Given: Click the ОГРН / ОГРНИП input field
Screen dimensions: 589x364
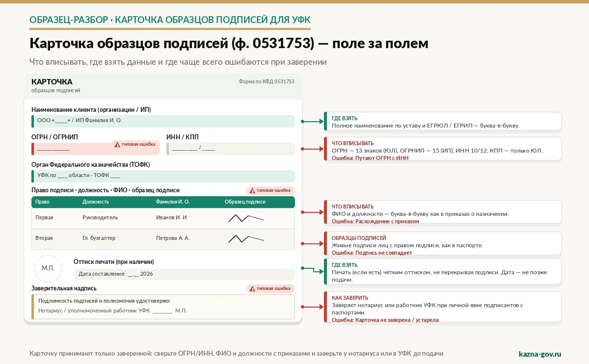Looking at the screenshot, I should click(96, 149).
